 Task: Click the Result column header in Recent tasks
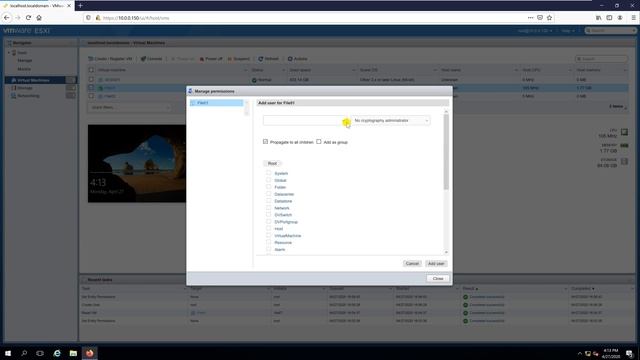pyautogui.click(x=469, y=289)
